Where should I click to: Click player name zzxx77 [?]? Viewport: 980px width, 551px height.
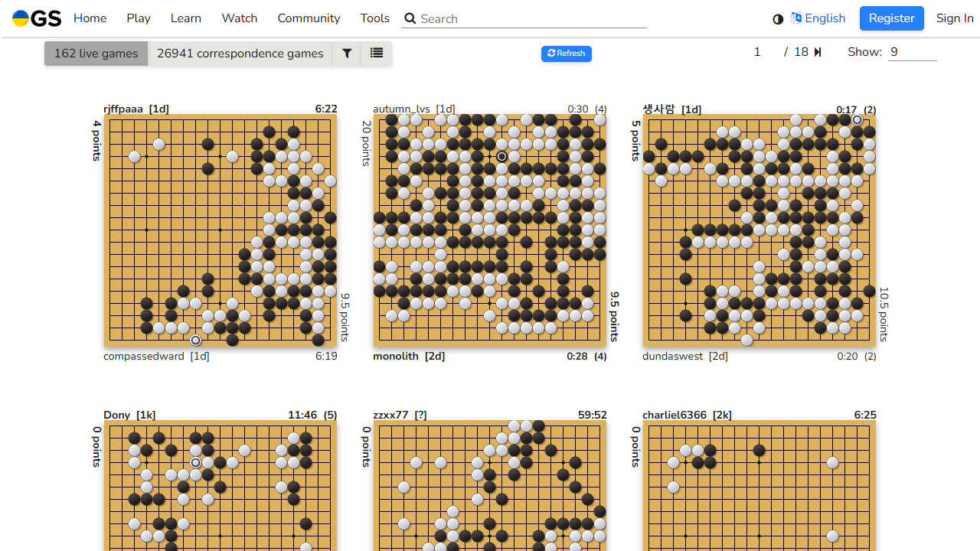tap(400, 415)
